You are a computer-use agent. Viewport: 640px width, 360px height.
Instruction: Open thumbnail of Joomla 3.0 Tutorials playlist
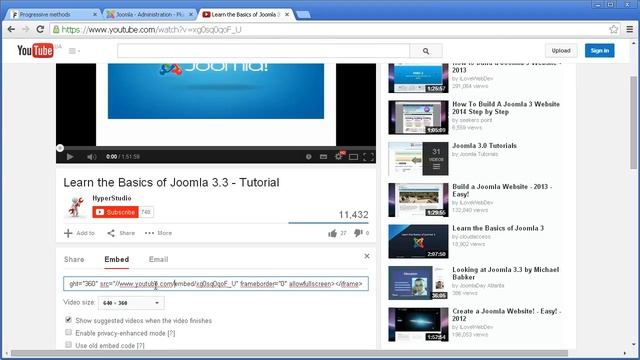click(x=418, y=159)
